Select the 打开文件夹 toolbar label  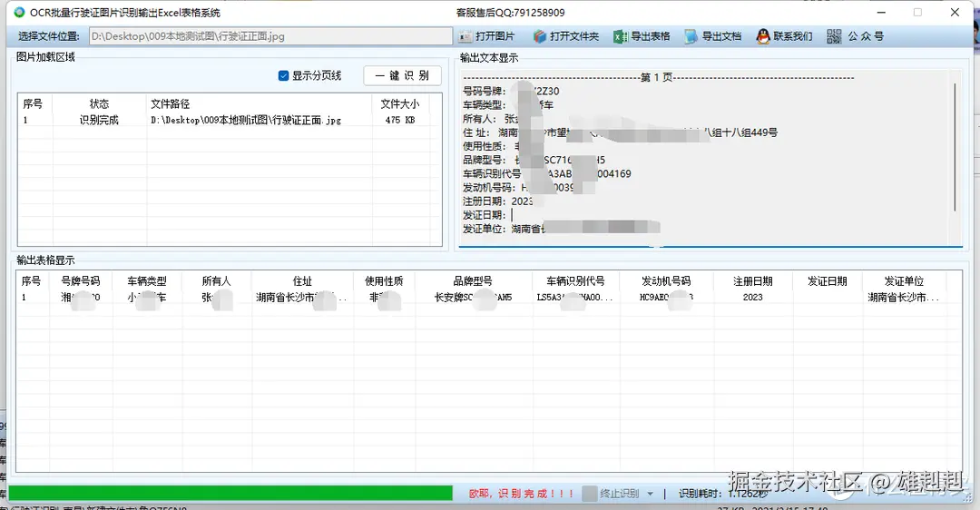[574, 37]
